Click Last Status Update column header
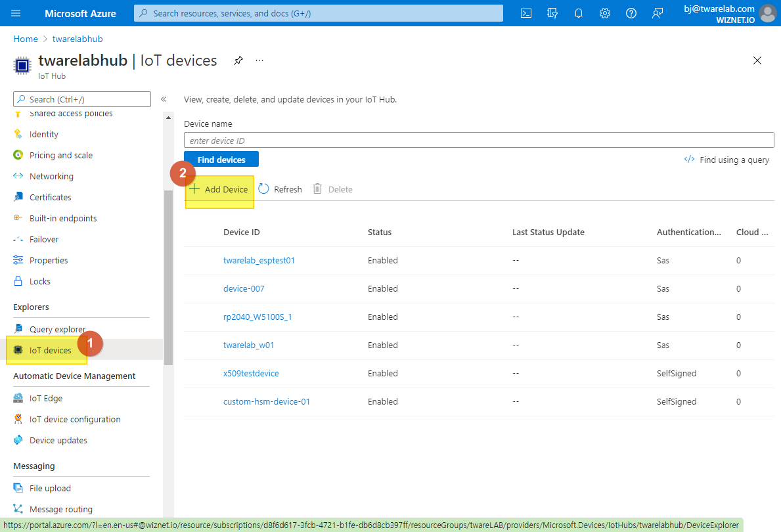The image size is (781, 532). click(548, 232)
